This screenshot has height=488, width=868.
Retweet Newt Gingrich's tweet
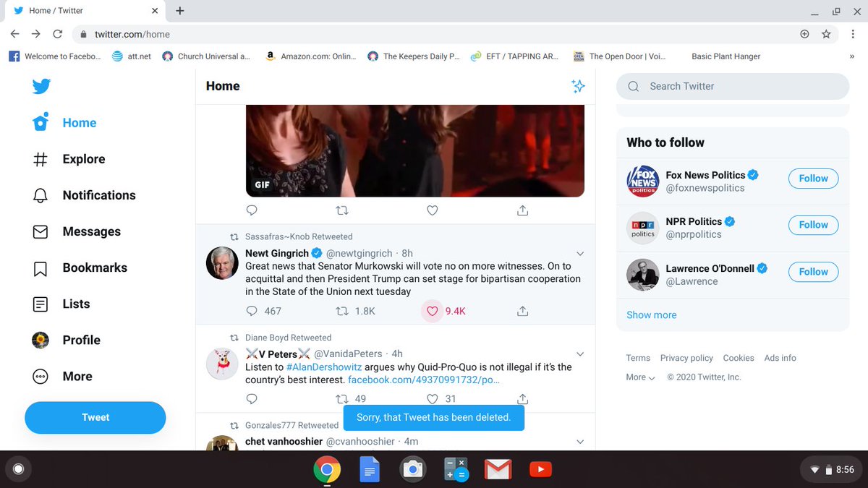coord(342,311)
